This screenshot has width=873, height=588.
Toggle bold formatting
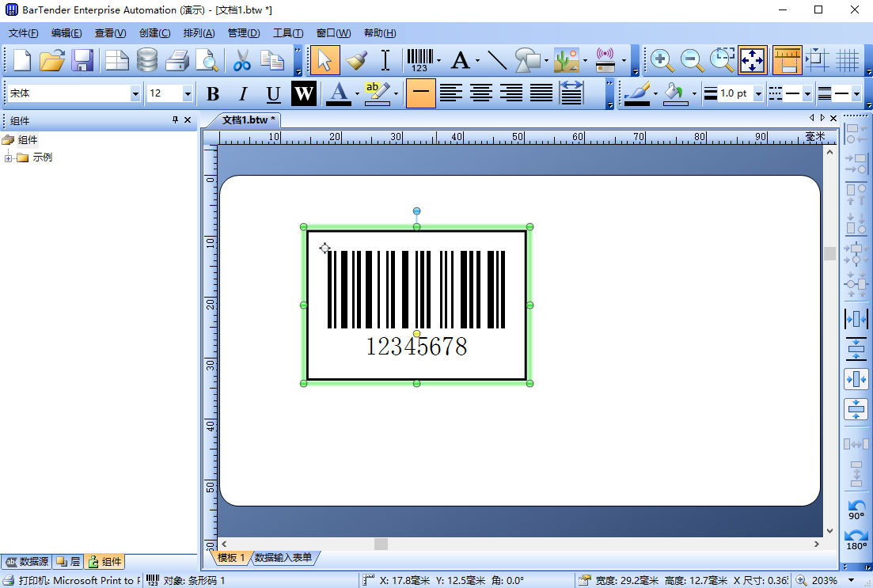[213, 93]
